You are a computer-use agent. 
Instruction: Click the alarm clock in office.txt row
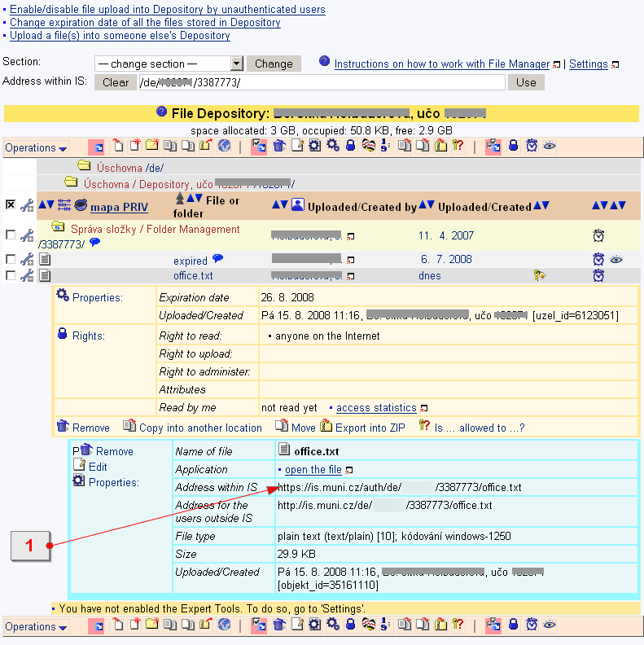[598, 275]
